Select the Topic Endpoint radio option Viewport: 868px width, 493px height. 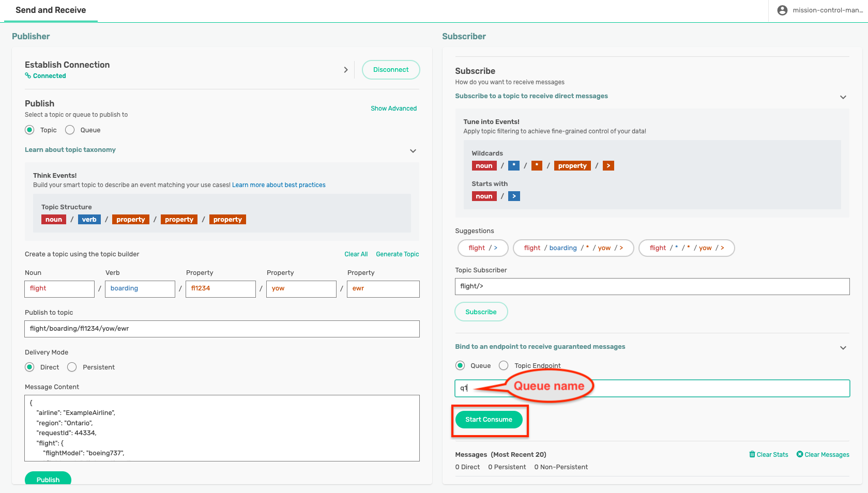pos(504,366)
